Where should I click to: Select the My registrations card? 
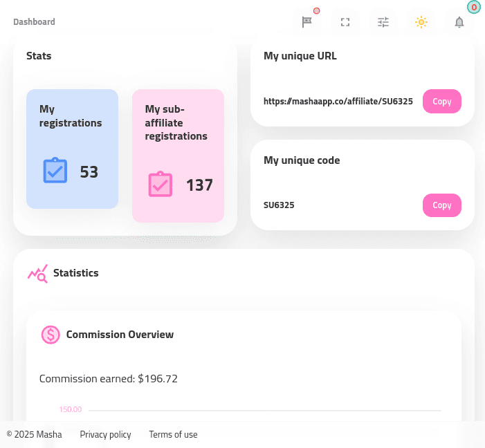[x=72, y=149]
